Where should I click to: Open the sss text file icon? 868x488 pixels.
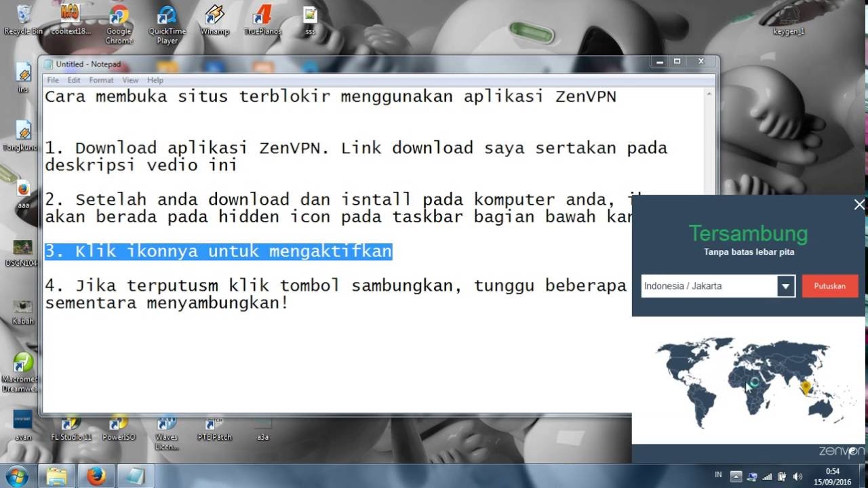pyautogui.click(x=310, y=19)
